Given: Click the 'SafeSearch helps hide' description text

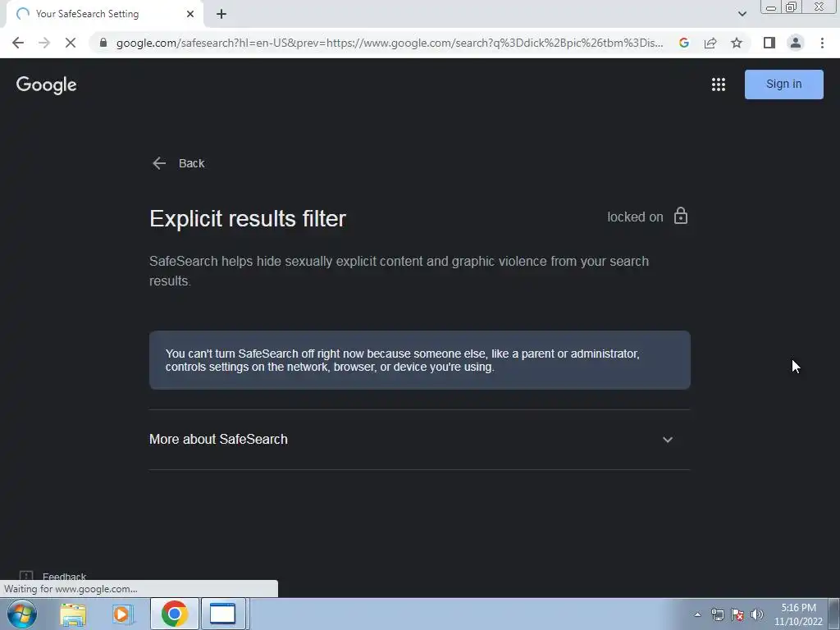Looking at the screenshot, I should (x=399, y=271).
